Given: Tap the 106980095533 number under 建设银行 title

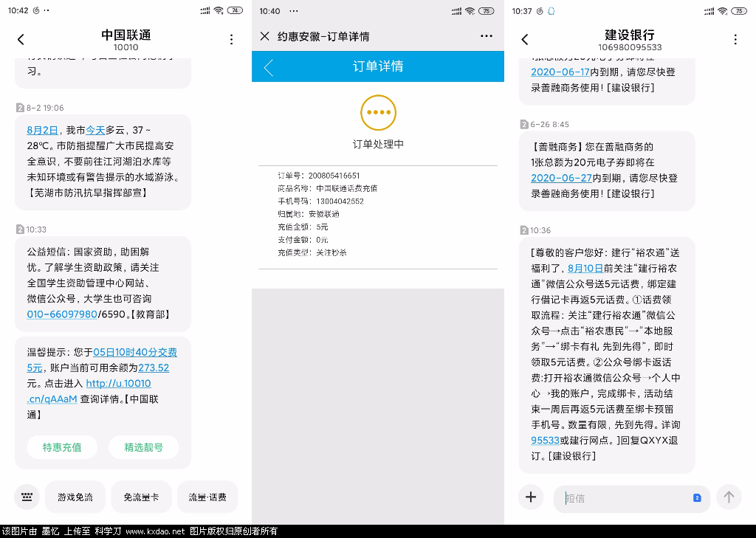Looking at the screenshot, I should [x=630, y=47].
